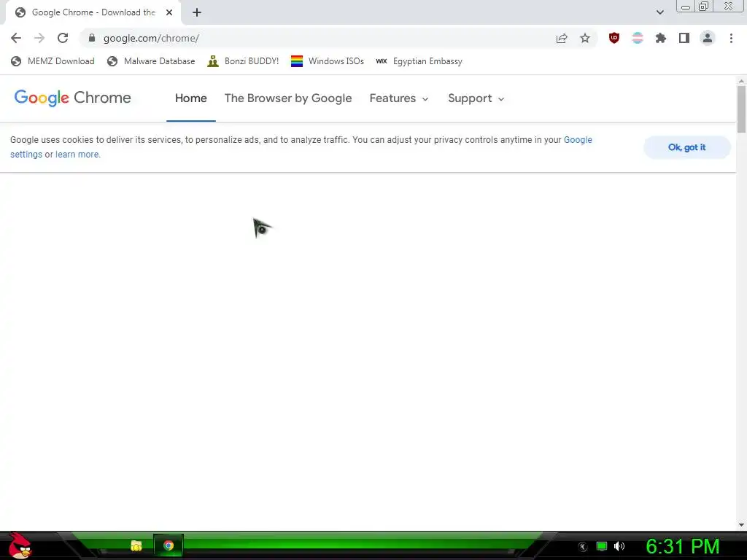
Task: Open the file explorer taskbar icon
Action: tap(136, 545)
